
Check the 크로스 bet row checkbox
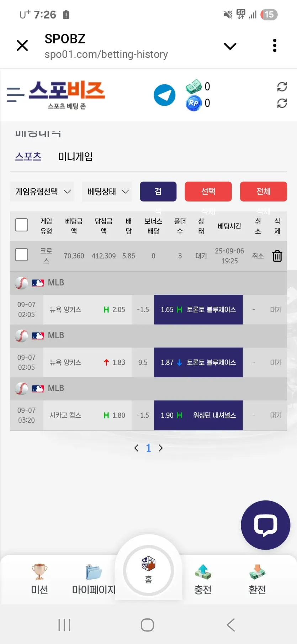(x=21, y=255)
